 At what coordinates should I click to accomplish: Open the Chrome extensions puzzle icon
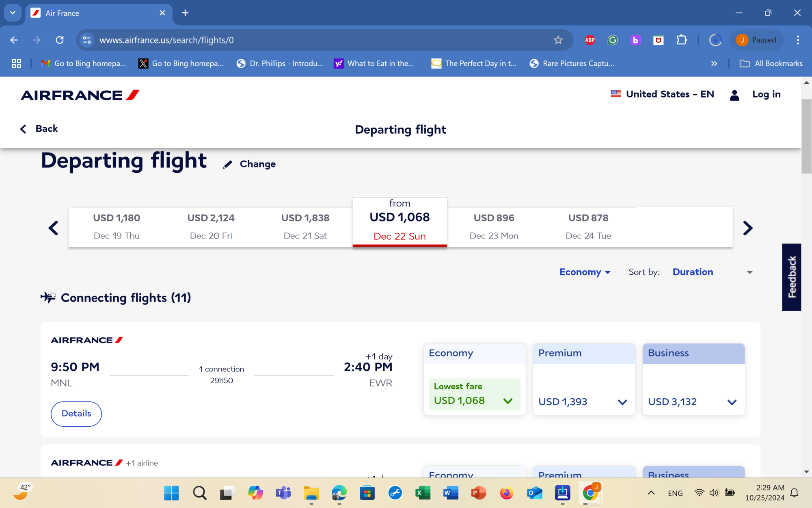pos(681,40)
